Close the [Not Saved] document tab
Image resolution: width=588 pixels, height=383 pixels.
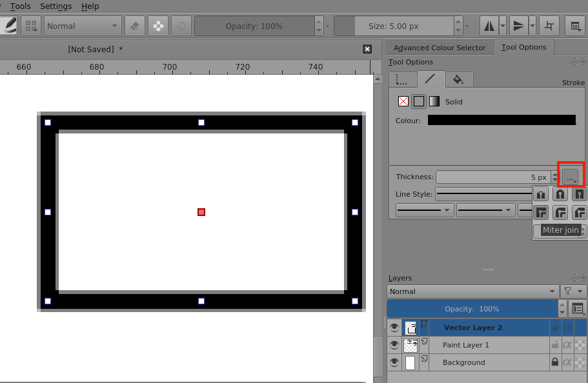pos(367,49)
